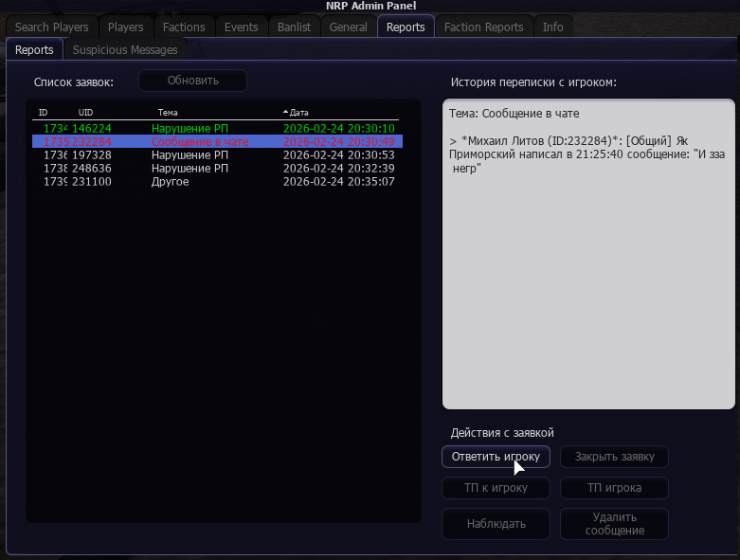Sort list by Тема column header
This screenshot has width=740, height=560.
(x=168, y=113)
